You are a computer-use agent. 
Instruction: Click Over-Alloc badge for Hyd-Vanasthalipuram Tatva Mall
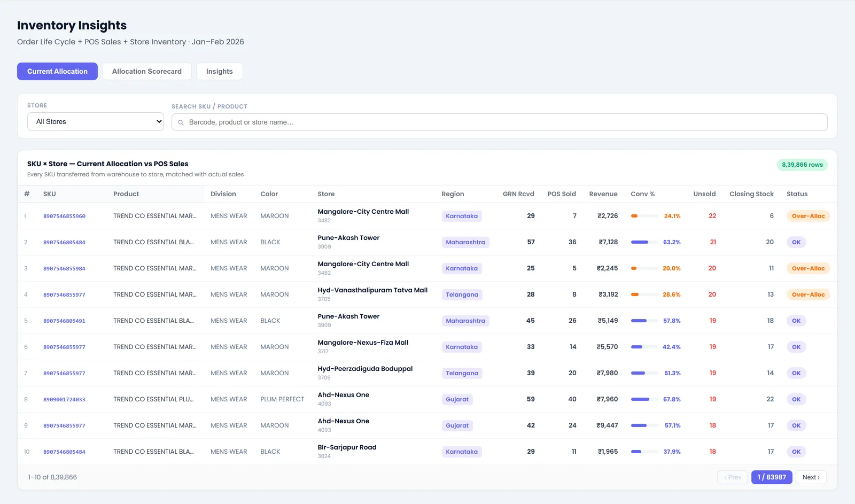tap(808, 294)
